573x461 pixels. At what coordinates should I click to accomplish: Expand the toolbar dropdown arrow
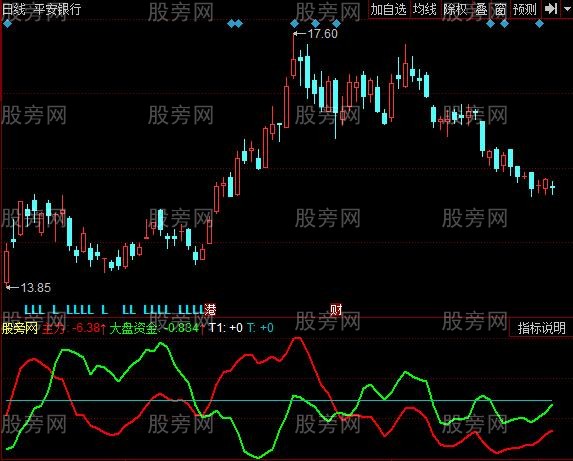[566, 9]
